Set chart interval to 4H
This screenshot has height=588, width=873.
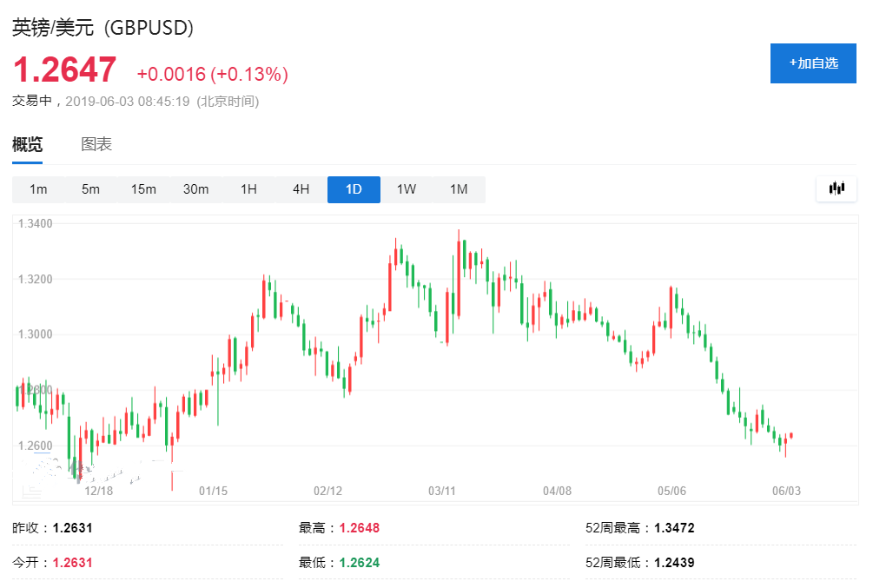point(301,189)
